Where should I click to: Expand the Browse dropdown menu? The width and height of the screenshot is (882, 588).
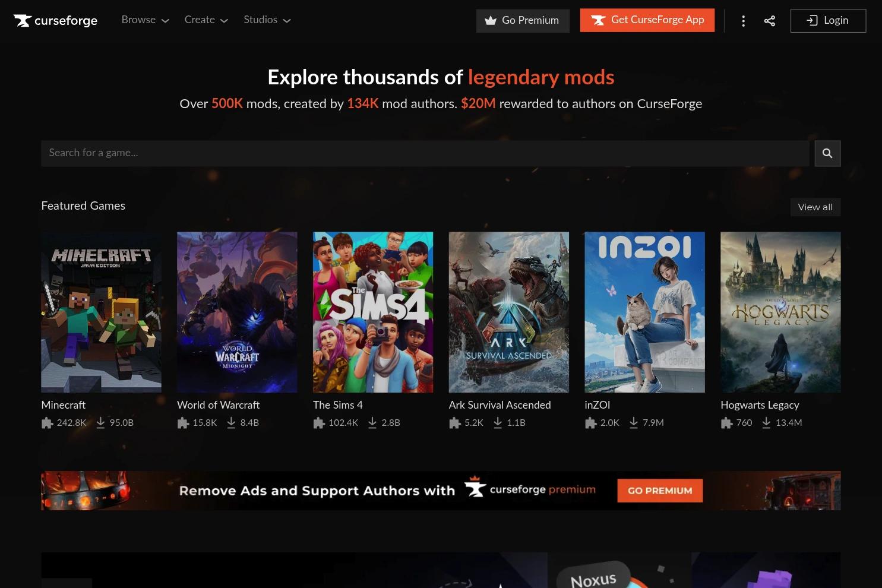(145, 20)
